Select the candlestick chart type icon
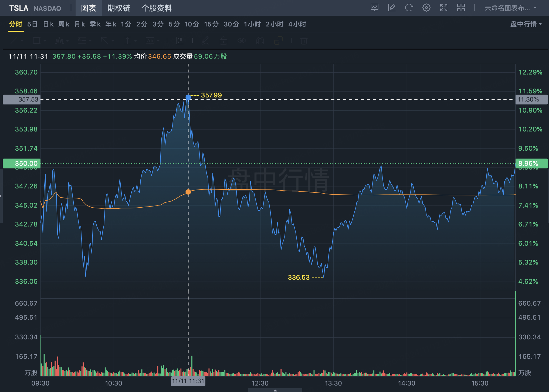The height and width of the screenshot is (392, 549). pos(179,41)
